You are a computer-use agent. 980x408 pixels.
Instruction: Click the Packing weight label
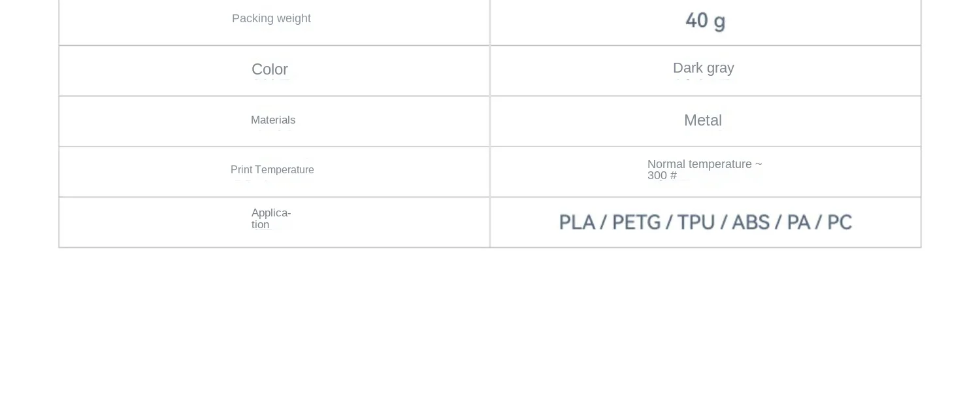click(x=271, y=18)
